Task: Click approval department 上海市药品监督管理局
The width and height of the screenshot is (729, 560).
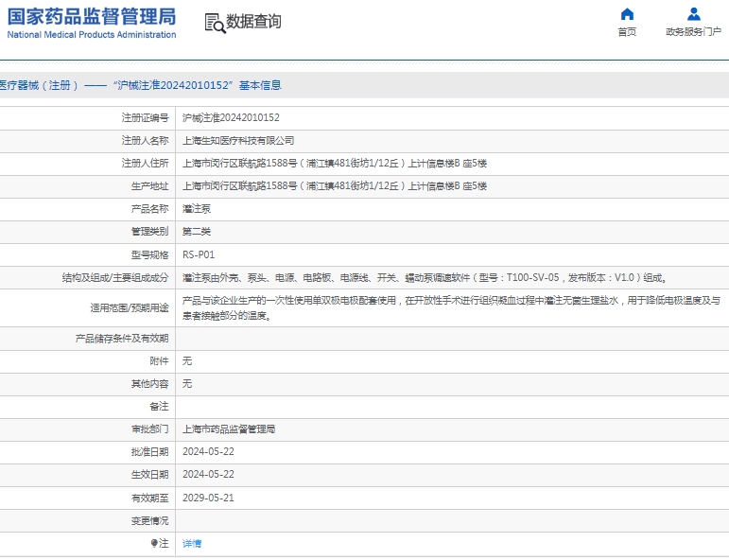Action: coord(228,429)
